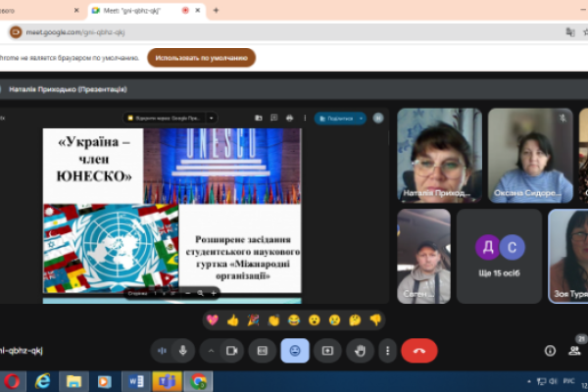The image size is (588, 392).
Task: Toggle the camera on or off
Action: tap(232, 350)
